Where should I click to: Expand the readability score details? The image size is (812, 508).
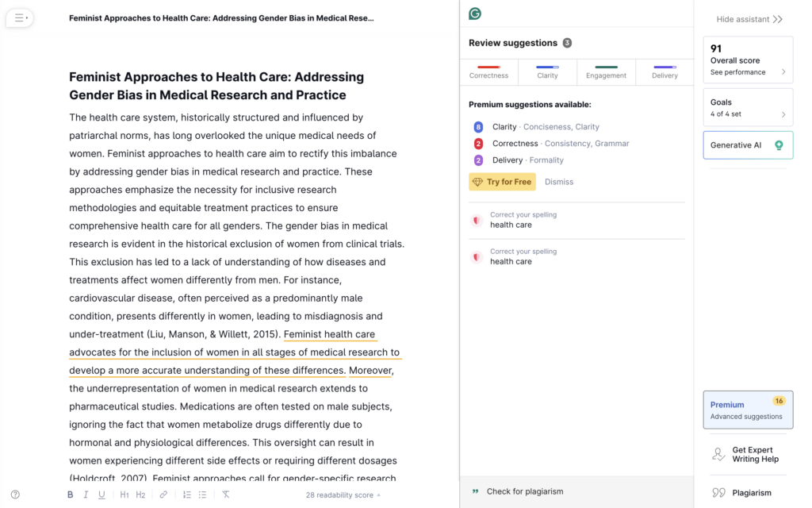(x=343, y=495)
